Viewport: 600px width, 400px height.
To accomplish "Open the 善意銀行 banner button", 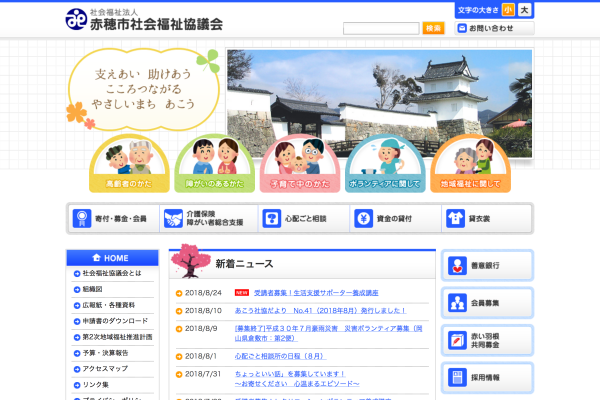I will [487, 265].
